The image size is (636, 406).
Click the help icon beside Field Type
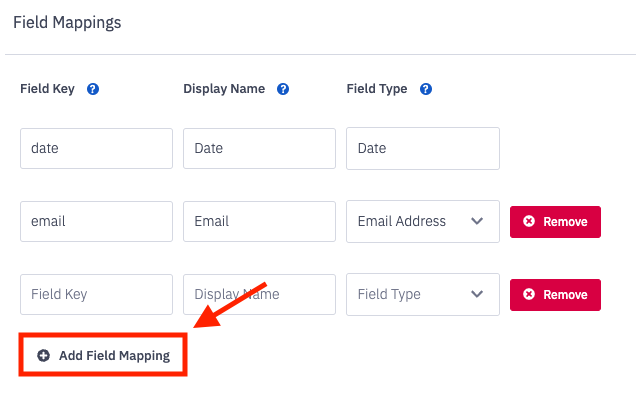tap(426, 89)
